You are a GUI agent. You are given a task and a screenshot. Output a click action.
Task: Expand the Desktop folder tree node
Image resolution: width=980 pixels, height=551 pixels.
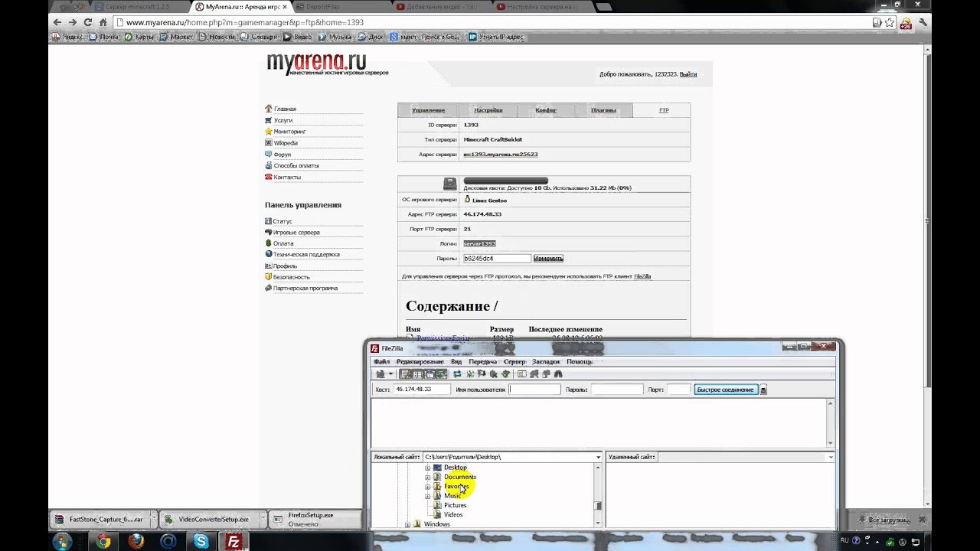427,468
